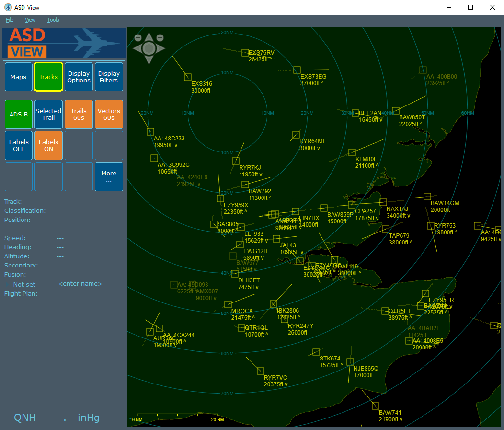Open the More ... options panel
Image resolution: width=504 pixels, height=430 pixels.
click(x=109, y=176)
